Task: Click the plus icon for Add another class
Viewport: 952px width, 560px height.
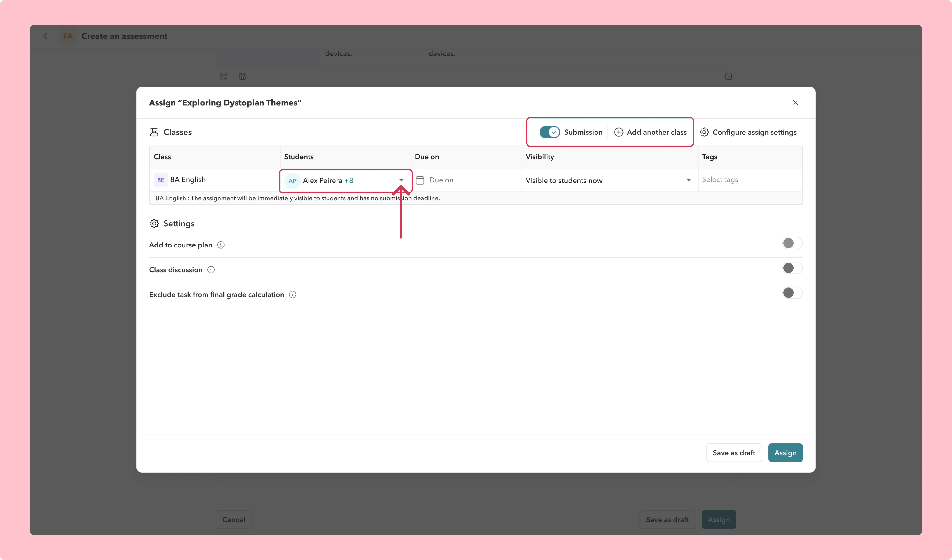Action: (618, 132)
